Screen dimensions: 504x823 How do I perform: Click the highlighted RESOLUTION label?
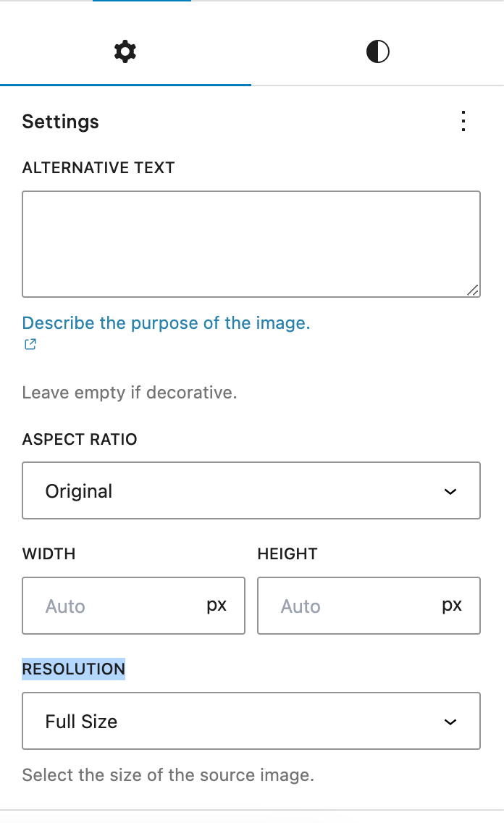click(73, 669)
